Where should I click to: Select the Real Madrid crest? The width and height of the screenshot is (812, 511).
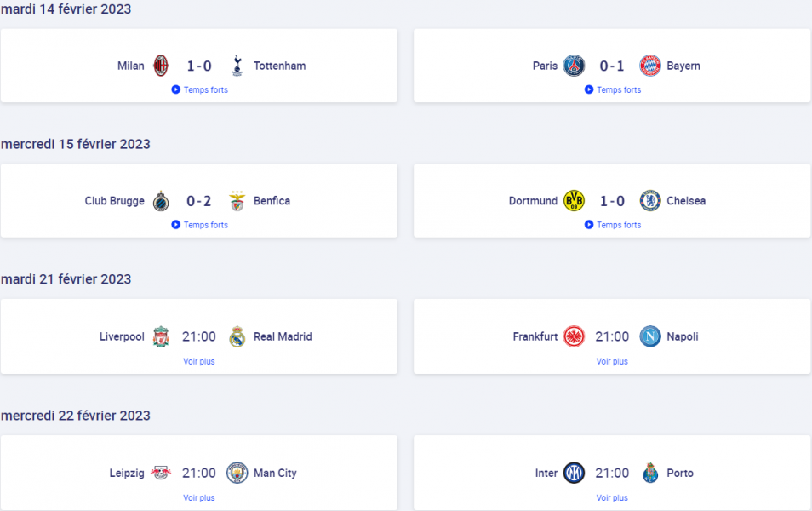237,336
